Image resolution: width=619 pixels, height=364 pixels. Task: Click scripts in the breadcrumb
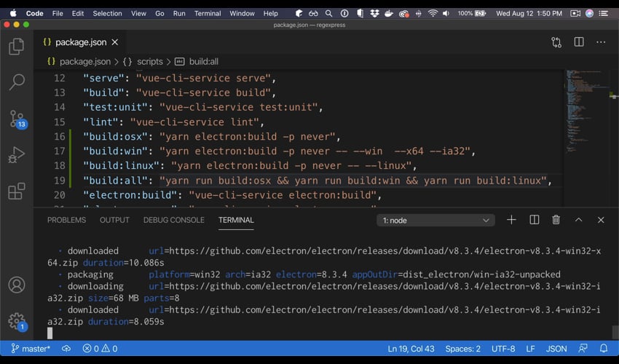149,62
